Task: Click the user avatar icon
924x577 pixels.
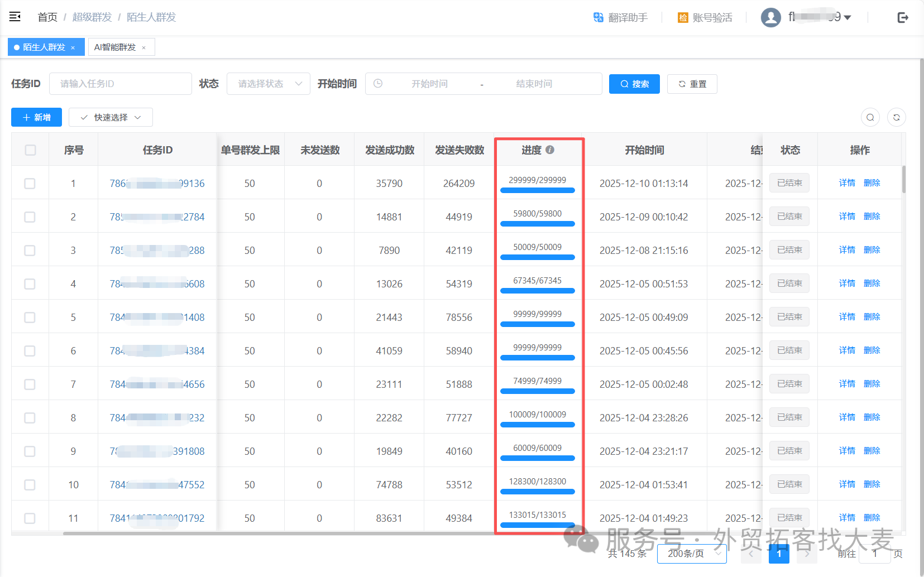Action: [771, 17]
